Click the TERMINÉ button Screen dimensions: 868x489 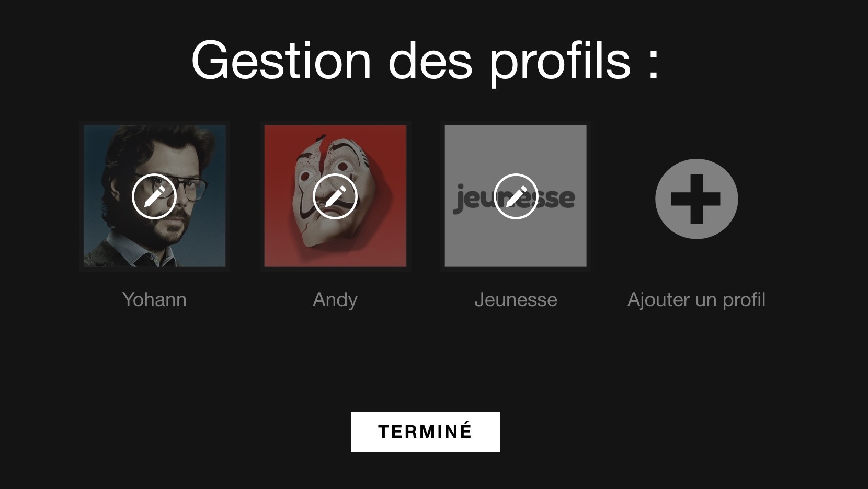pos(426,432)
